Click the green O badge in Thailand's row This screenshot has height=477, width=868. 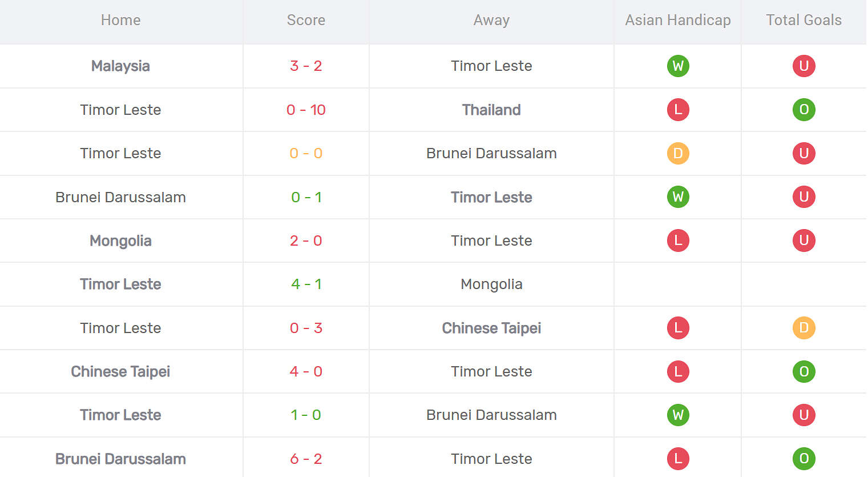click(804, 110)
